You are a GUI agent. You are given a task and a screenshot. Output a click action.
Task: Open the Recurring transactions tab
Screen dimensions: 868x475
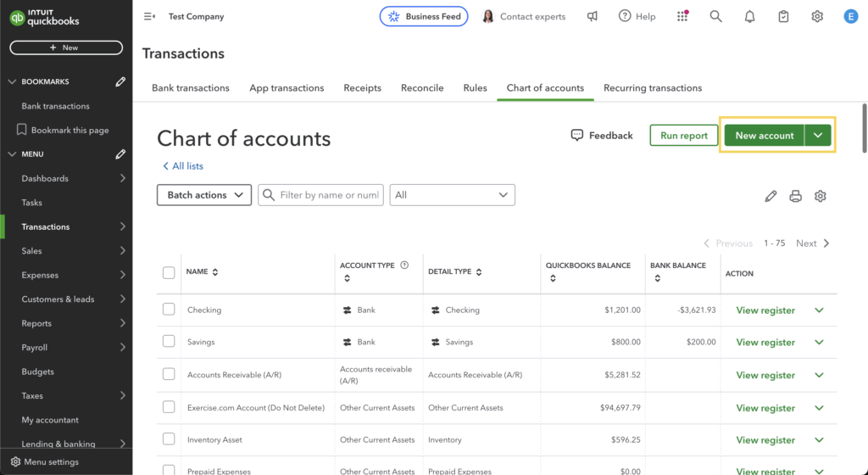tap(653, 88)
